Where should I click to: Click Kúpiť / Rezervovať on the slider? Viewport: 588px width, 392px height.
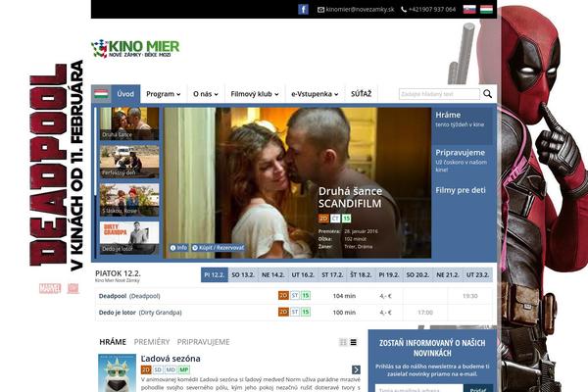(218, 248)
